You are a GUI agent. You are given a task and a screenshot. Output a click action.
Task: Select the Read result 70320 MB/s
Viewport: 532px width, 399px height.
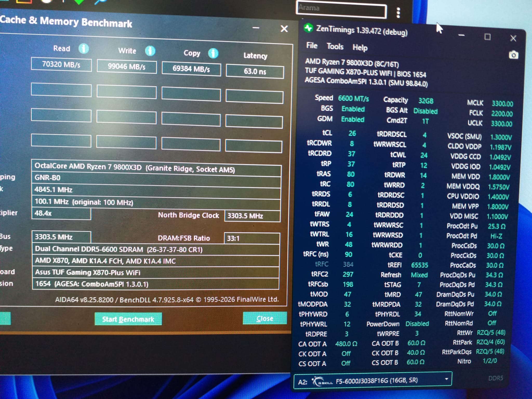coord(61,64)
